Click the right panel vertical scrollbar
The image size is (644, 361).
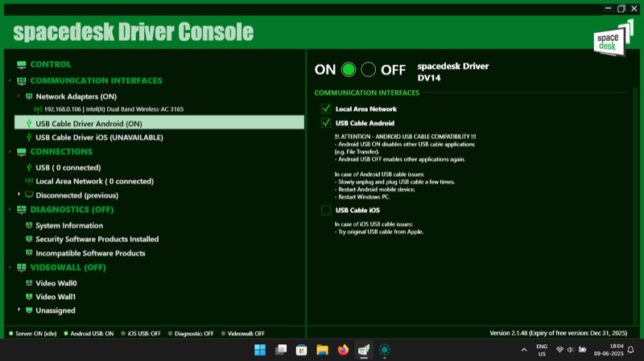point(635,205)
